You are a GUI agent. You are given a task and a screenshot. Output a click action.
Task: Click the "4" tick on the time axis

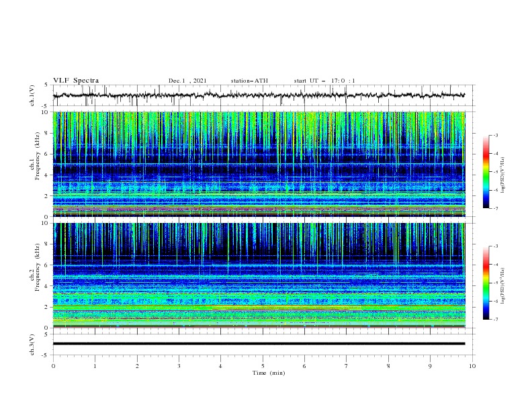(x=220, y=366)
